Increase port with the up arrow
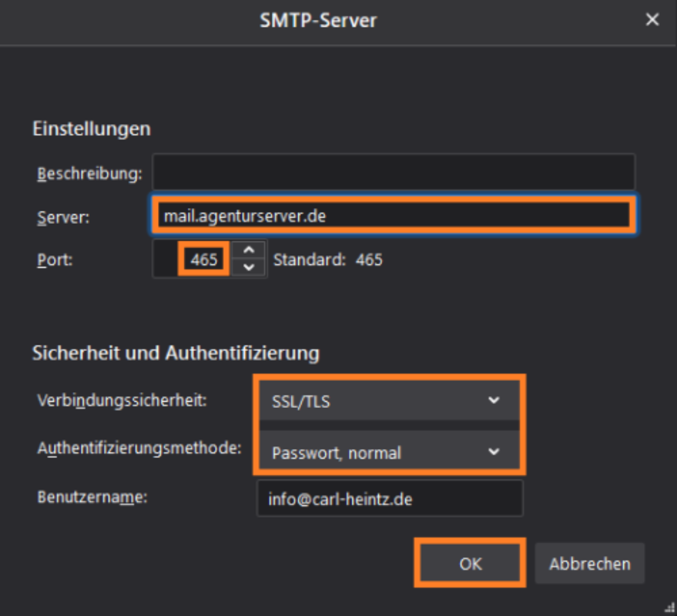This screenshot has height=616, width=677. pyautogui.click(x=249, y=250)
